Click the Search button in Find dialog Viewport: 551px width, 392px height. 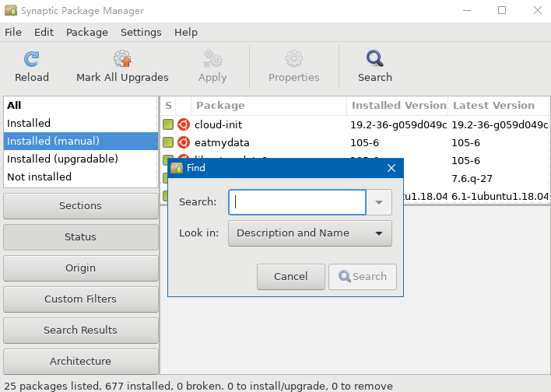tap(363, 277)
